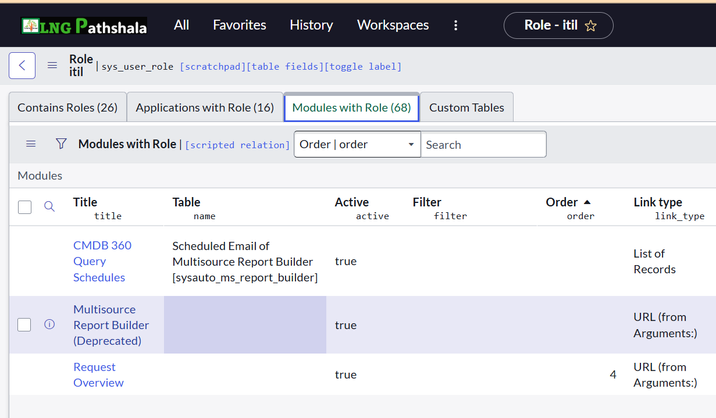
Task: Click 'URL (from Arguments:)' in Multisource row
Action: (x=665, y=325)
